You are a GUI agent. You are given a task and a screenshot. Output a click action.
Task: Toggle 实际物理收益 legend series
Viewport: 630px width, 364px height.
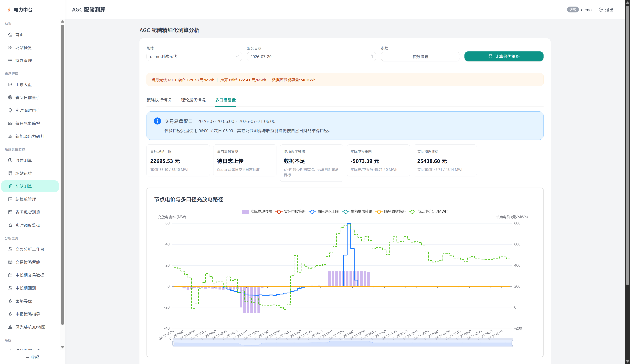tap(257, 211)
